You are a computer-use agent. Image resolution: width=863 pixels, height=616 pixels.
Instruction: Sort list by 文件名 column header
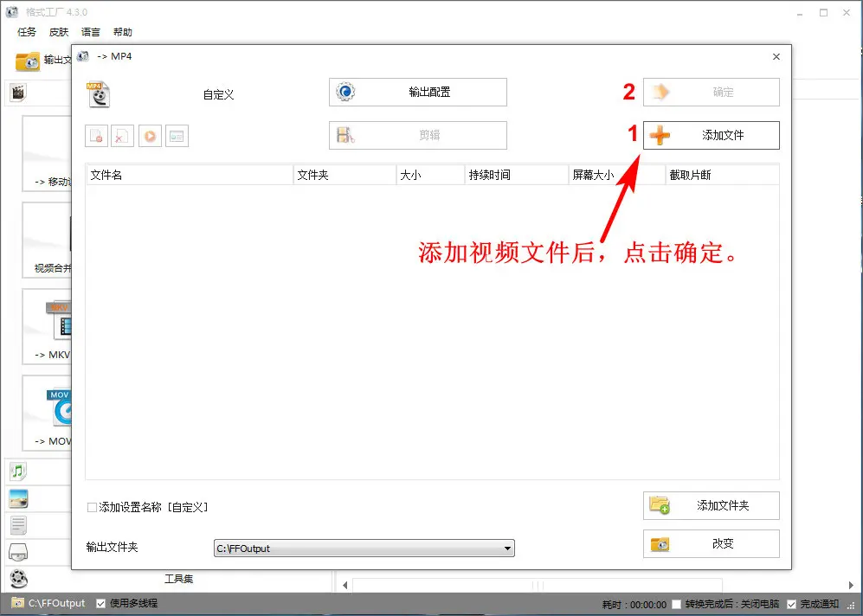point(189,175)
